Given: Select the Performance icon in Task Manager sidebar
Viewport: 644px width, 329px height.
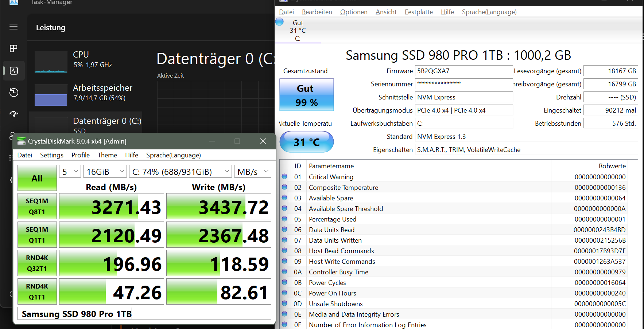Looking at the screenshot, I should (x=14, y=71).
